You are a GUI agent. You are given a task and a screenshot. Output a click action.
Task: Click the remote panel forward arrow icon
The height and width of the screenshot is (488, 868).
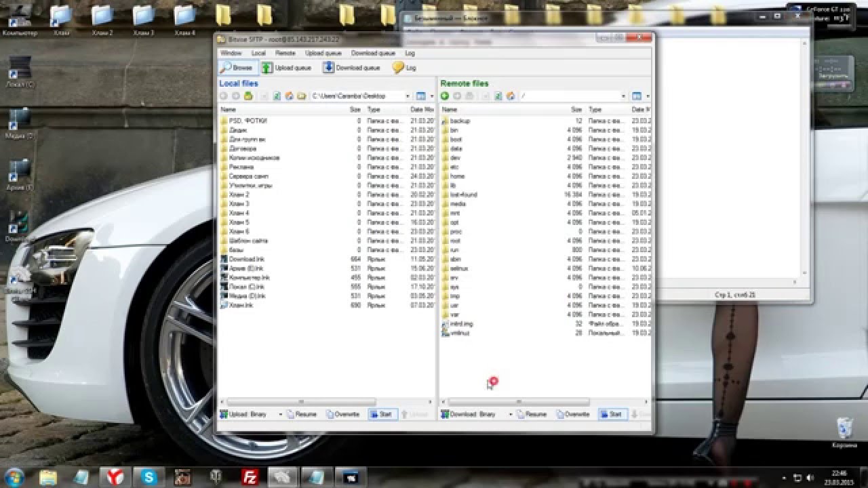click(x=457, y=96)
